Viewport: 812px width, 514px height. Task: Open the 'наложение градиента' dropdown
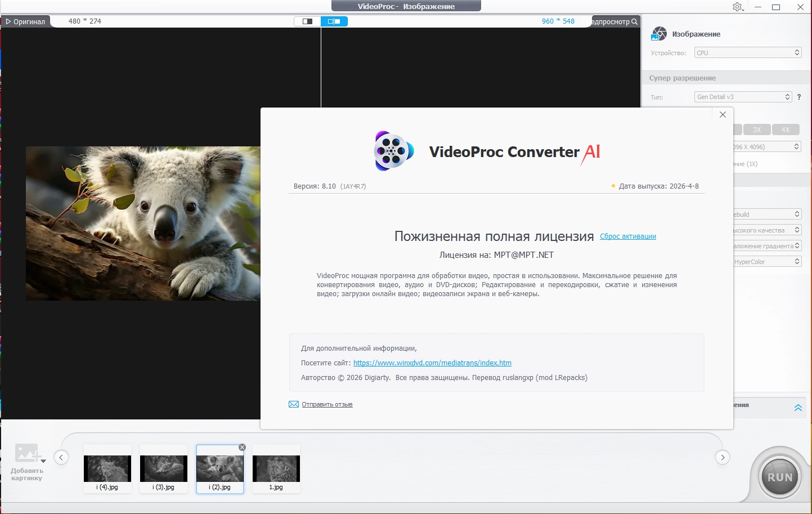(x=768, y=245)
